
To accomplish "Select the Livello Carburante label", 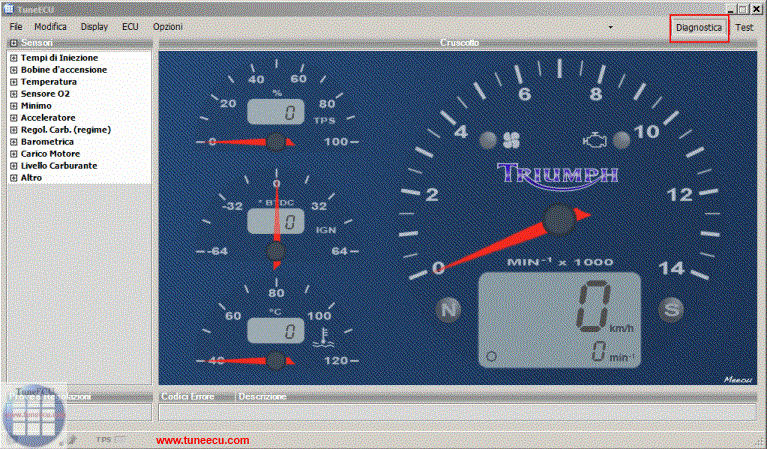I will pos(59,166).
